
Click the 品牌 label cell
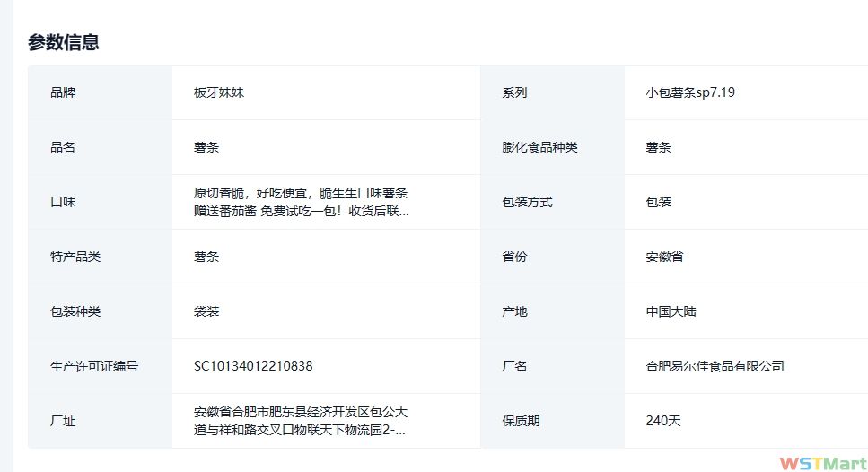click(63, 92)
